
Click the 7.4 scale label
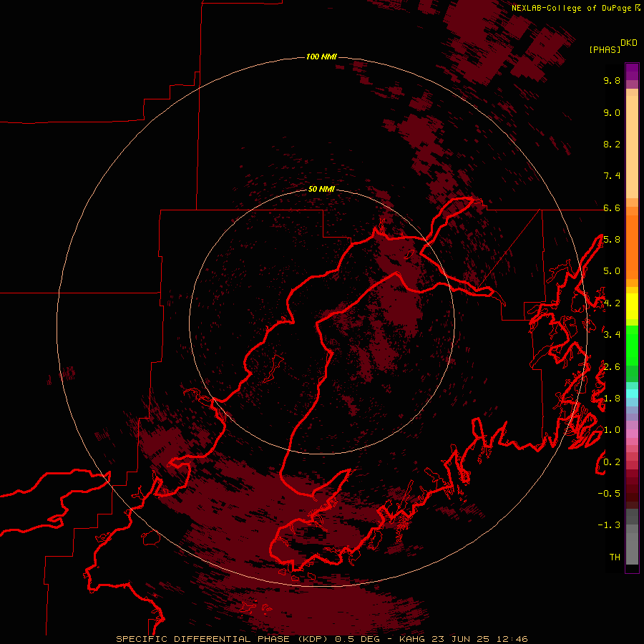click(x=612, y=176)
